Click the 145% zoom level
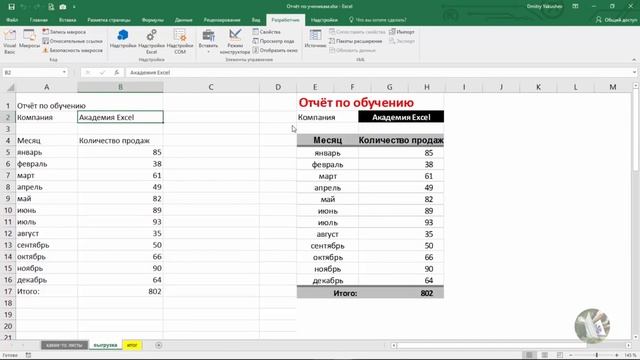Image resolution: width=640 pixels, height=360 pixels. pyautogui.click(x=630, y=355)
